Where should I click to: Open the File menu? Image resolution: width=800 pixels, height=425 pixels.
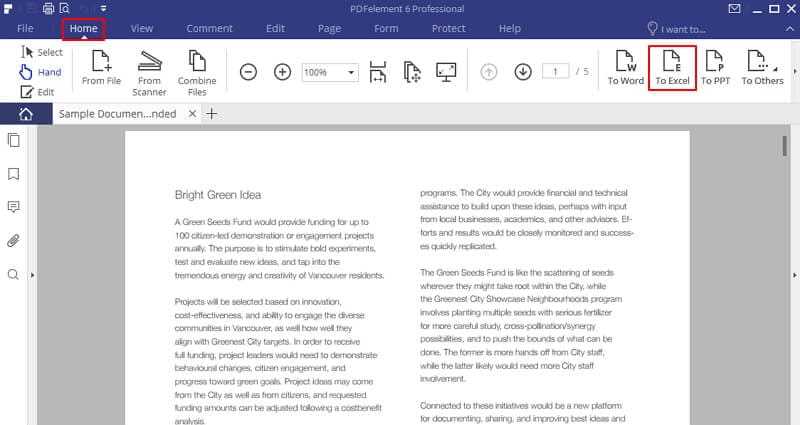pos(25,29)
